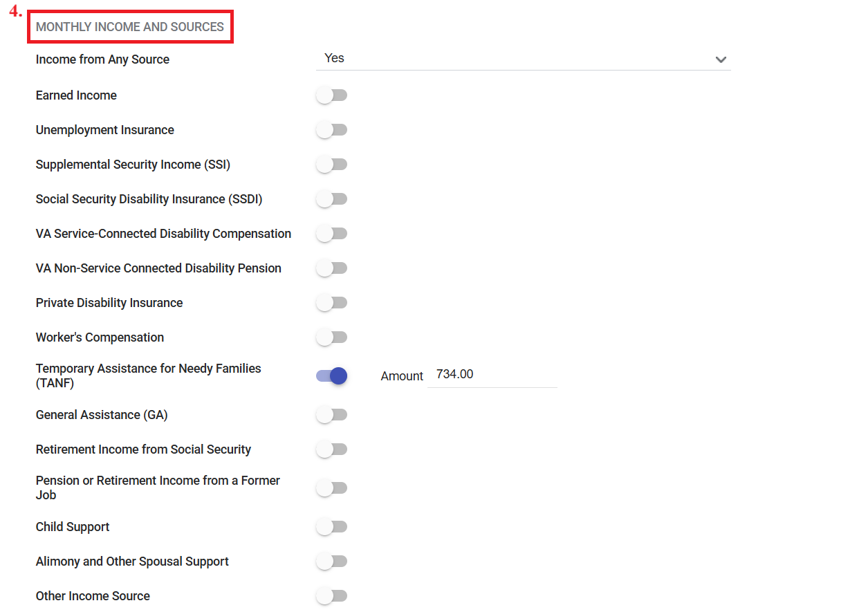The height and width of the screenshot is (612, 868).
Task: Turn on the Child Support switch
Action: coord(331,527)
